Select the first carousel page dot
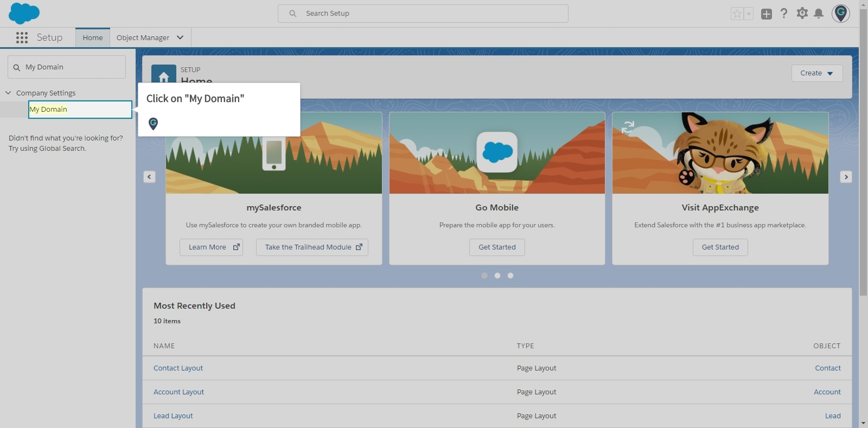Screen dimensions: 868x428 pos(484,276)
